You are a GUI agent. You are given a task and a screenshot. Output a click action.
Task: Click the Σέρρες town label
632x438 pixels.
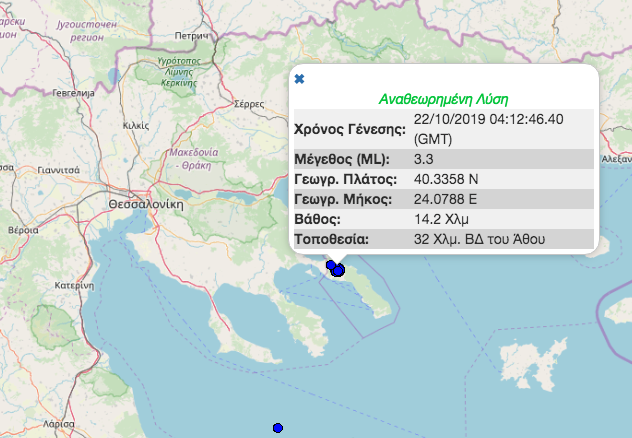[248, 103]
